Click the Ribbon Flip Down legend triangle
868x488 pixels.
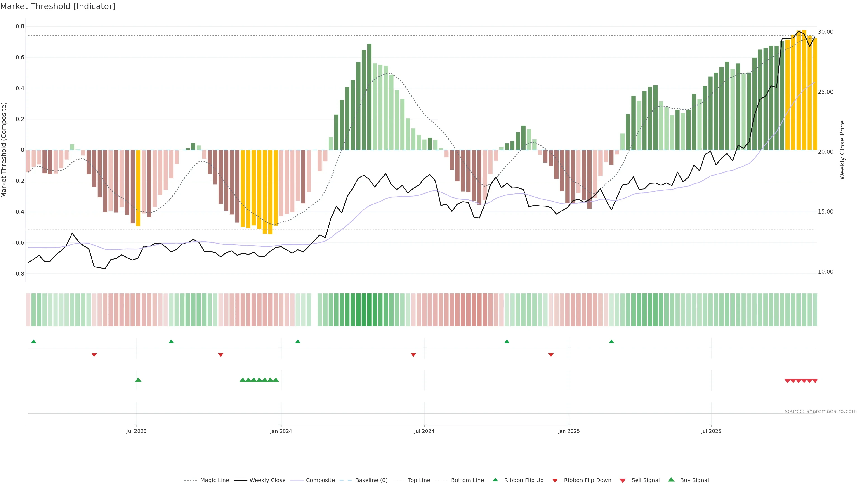click(555, 480)
